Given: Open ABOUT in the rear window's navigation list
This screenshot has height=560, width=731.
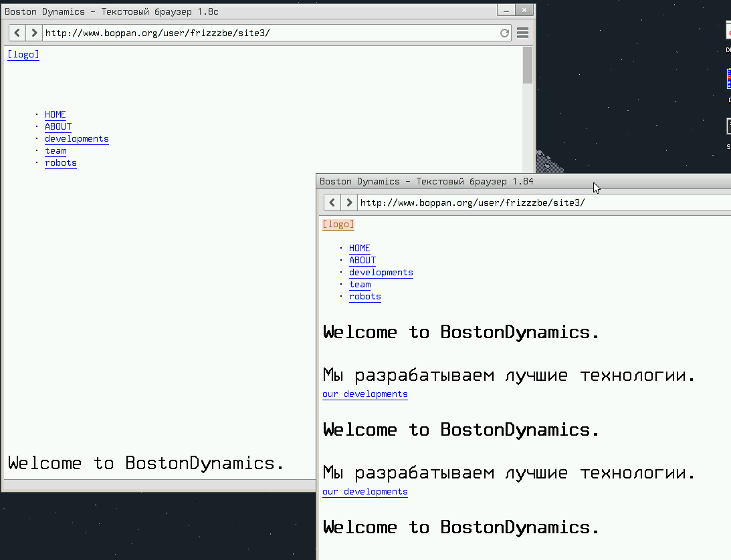Looking at the screenshot, I should [58, 126].
